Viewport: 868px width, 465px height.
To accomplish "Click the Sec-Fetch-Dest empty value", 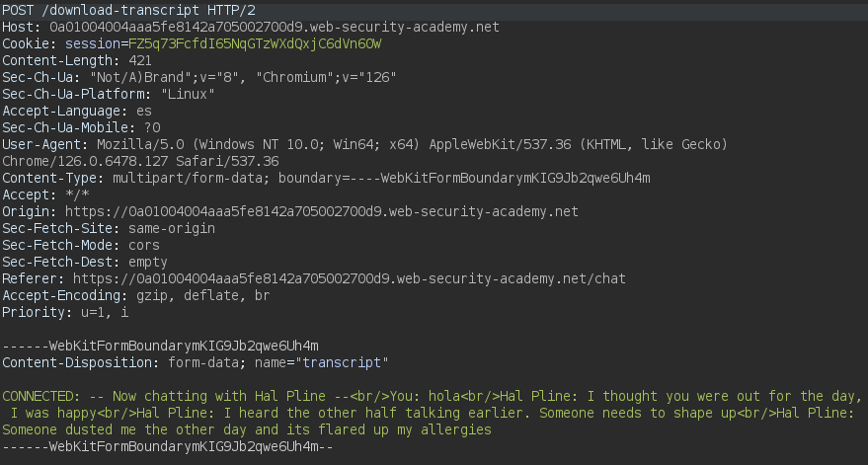I will pos(148,262).
